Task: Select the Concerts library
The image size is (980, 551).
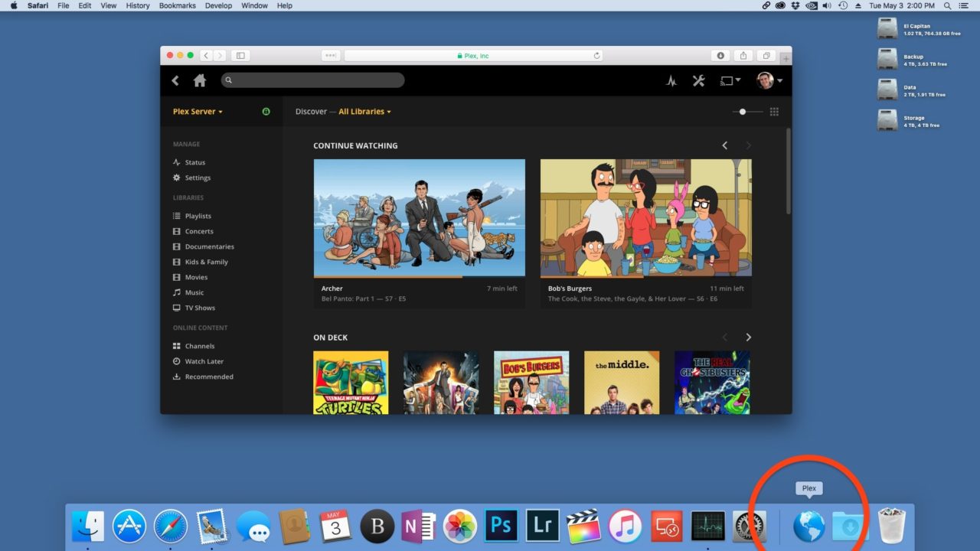Action: pyautogui.click(x=193, y=231)
